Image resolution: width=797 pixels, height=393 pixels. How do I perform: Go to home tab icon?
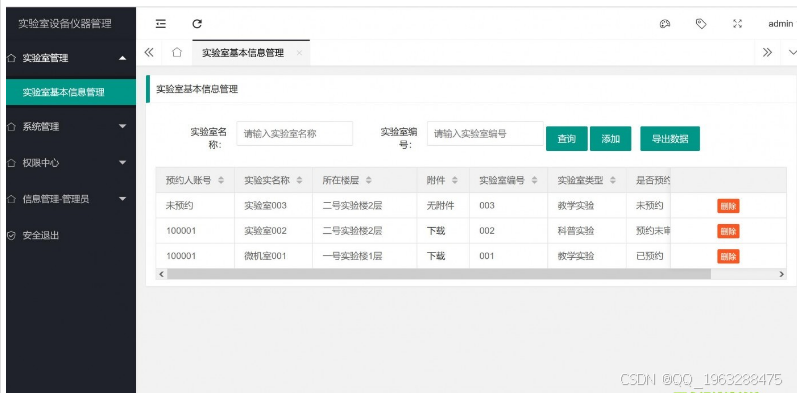(177, 52)
